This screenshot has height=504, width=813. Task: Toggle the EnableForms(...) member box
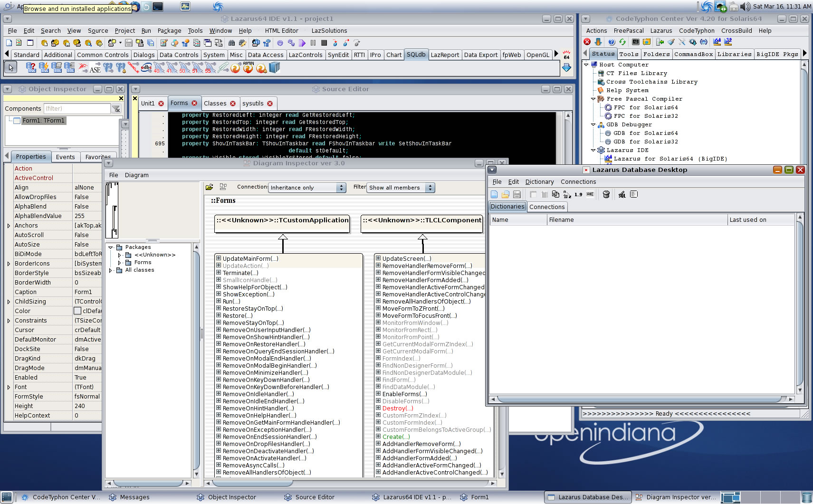pos(378,394)
